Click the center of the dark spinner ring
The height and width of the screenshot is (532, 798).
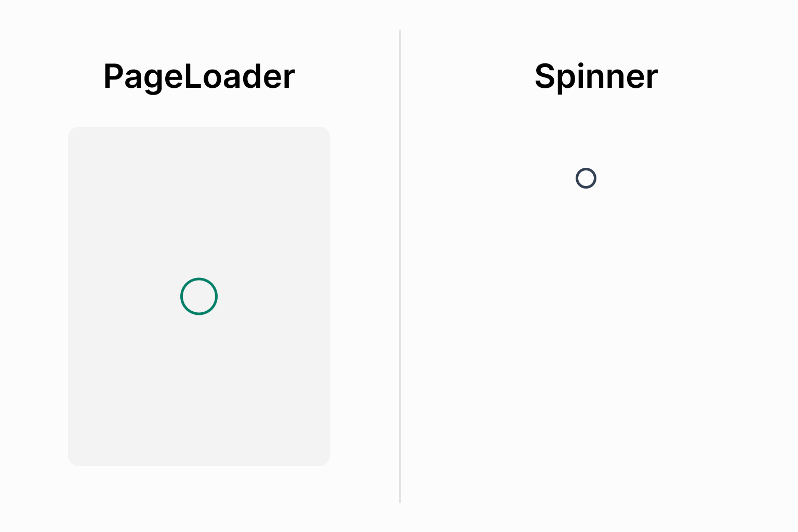click(x=586, y=178)
